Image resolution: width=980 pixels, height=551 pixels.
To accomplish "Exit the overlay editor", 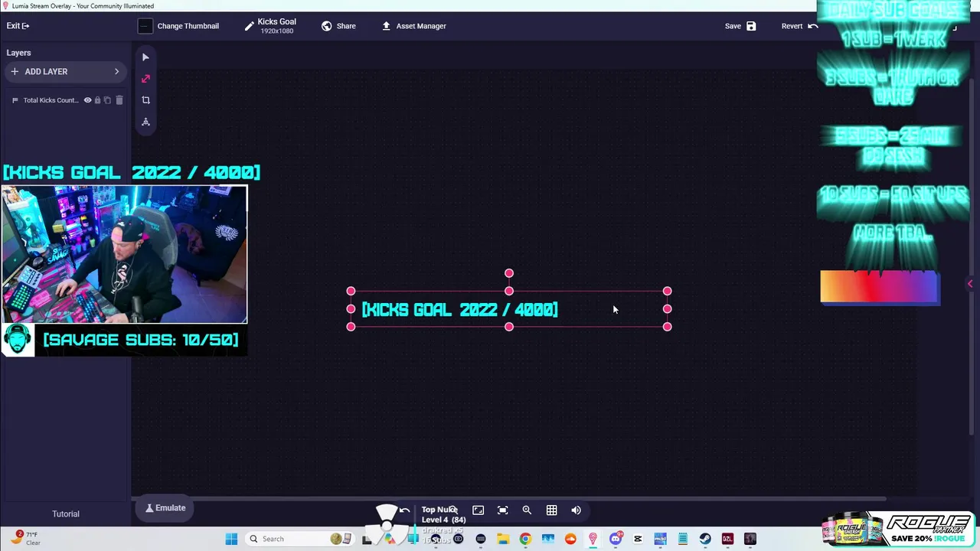I will [x=18, y=26].
